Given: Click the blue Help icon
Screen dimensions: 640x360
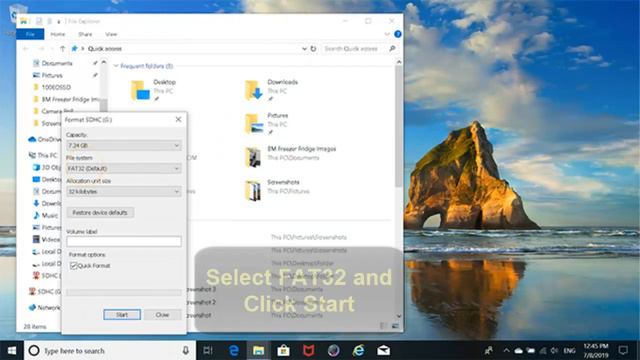Looking at the screenshot, I should click(398, 34).
